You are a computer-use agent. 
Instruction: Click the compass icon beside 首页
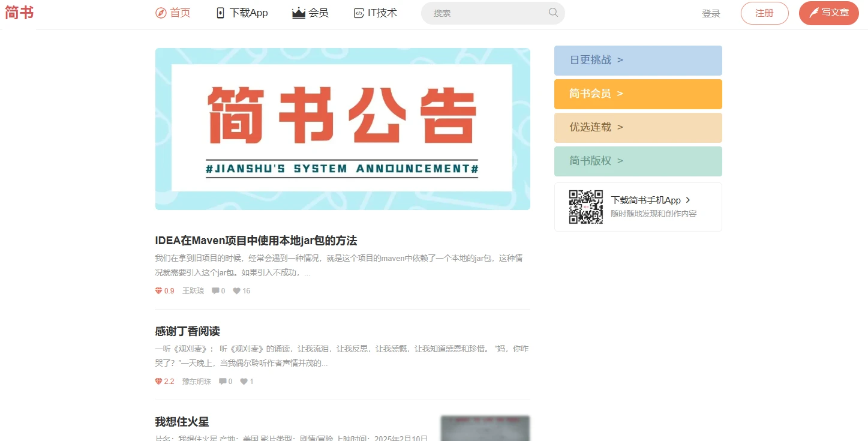pos(161,13)
